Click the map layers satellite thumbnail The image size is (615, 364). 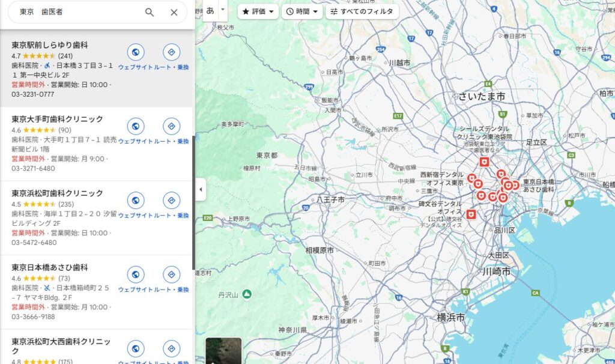point(223,351)
